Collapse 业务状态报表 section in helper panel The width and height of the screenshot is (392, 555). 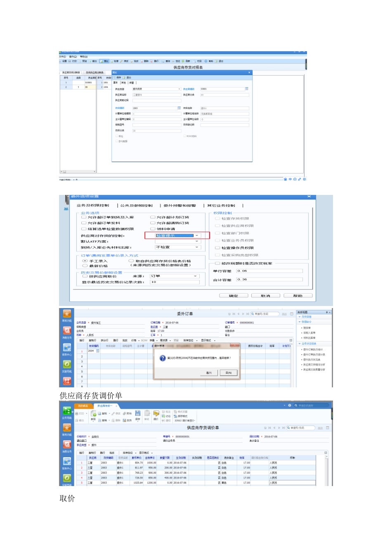point(300,344)
